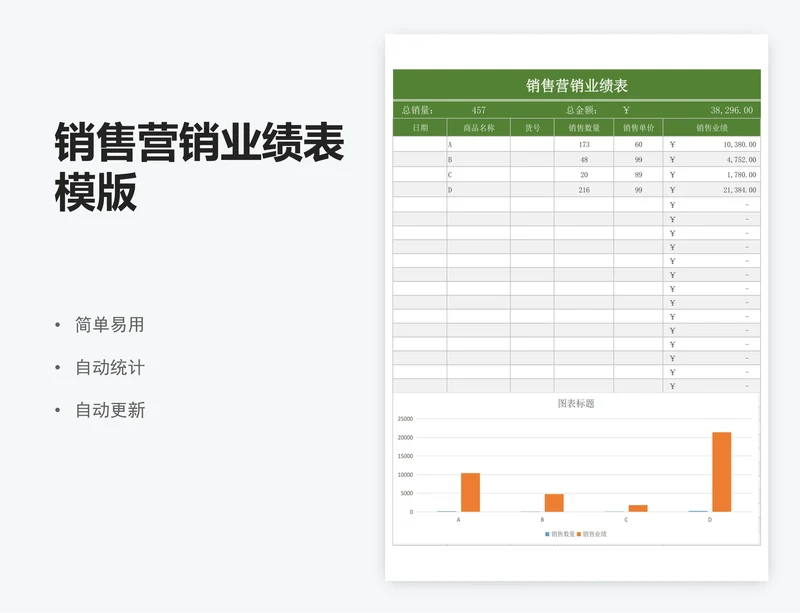Click the 销售业绩 column header

(712, 128)
